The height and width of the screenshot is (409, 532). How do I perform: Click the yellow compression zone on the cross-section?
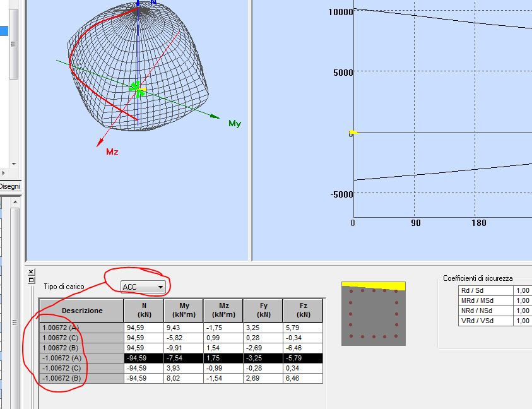tap(373, 287)
